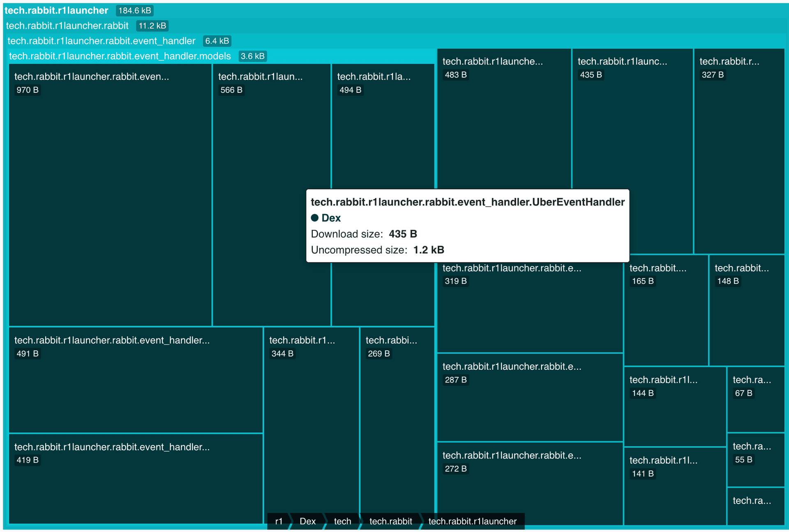Select the tech.rabbit.r1launcher.rabbit group header
Viewport: 789px width, 532px height.
pyautogui.click(x=67, y=26)
